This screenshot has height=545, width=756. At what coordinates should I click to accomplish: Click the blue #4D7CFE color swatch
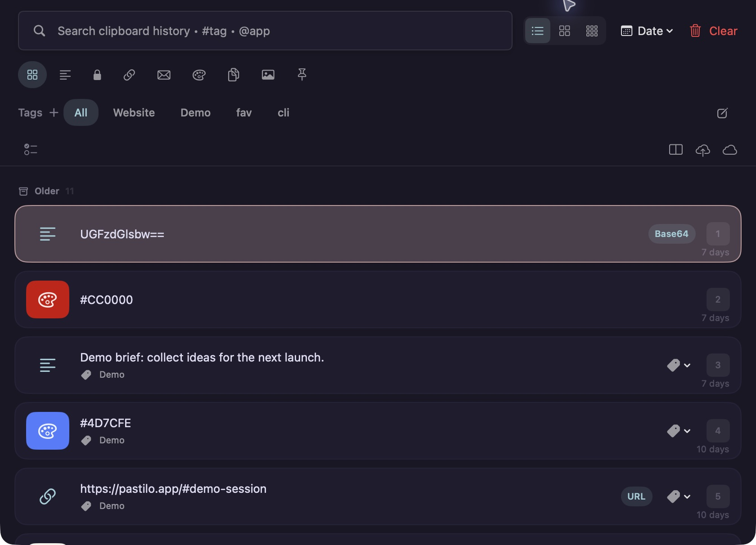tap(48, 431)
